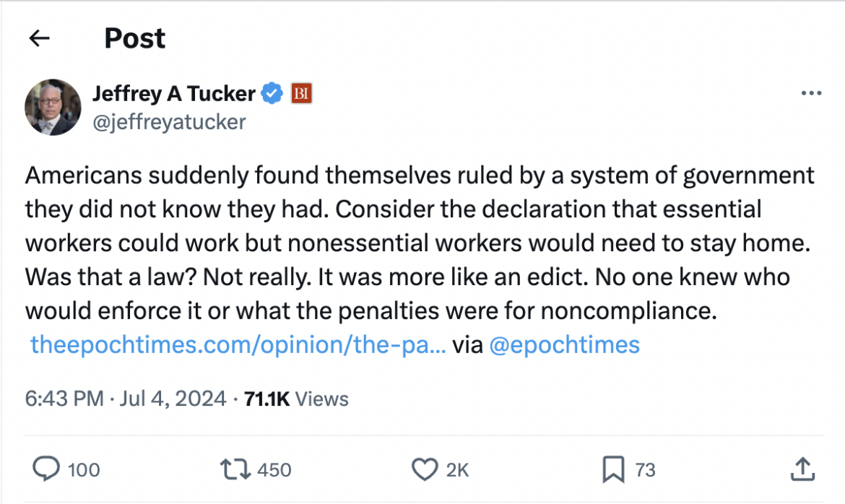Image resolution: width=845 pixels, height=504 pixels.
Task: Click the 2K likes count
Action: tap(457, 471)
